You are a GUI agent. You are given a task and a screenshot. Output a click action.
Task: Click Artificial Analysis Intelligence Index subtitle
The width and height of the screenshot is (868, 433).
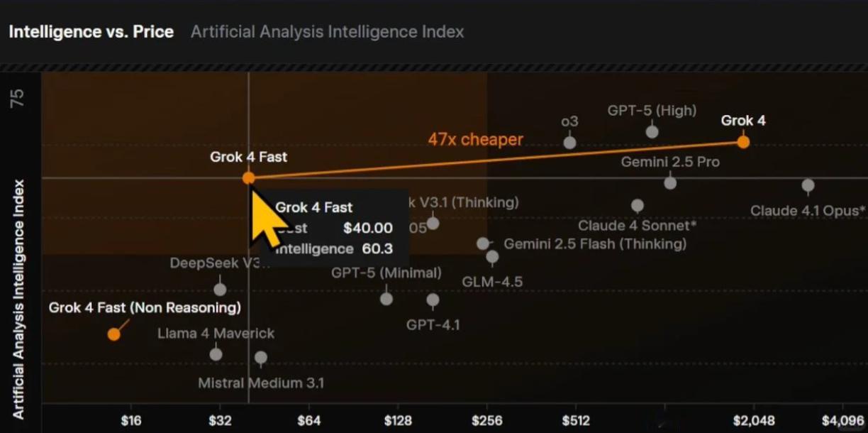(x=328, y=32)
